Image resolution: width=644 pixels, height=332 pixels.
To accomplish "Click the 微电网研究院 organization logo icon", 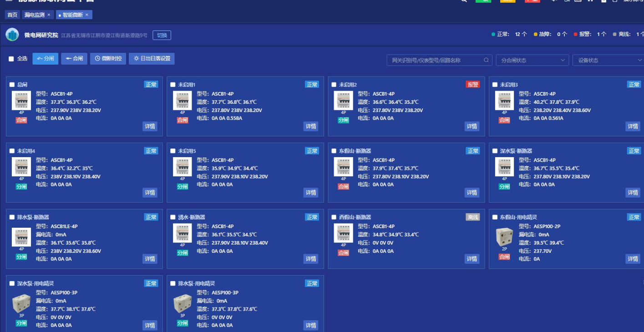I will click(12, 35).
